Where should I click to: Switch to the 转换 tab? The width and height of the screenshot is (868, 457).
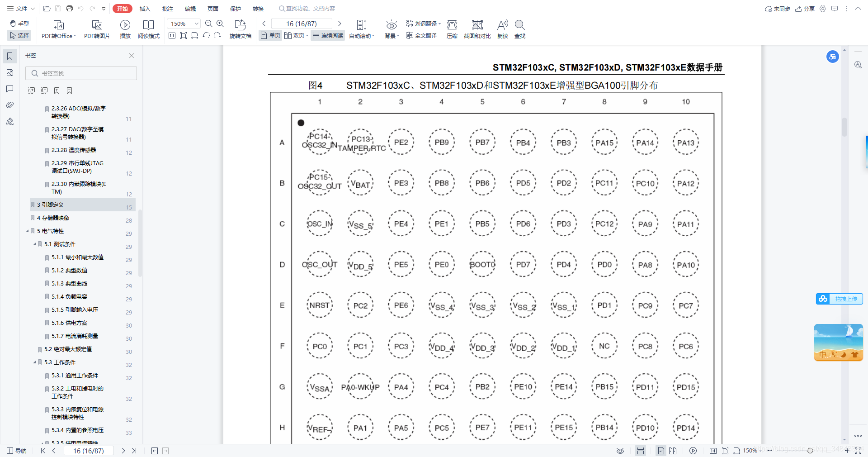click(x=258, y=9)
